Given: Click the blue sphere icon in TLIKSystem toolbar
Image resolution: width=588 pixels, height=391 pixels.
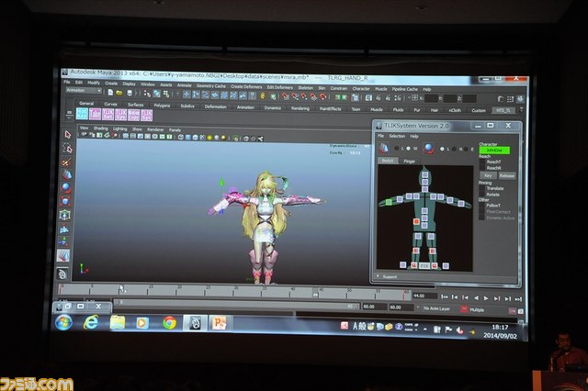Looking at the screenshot, I should 429,149.
